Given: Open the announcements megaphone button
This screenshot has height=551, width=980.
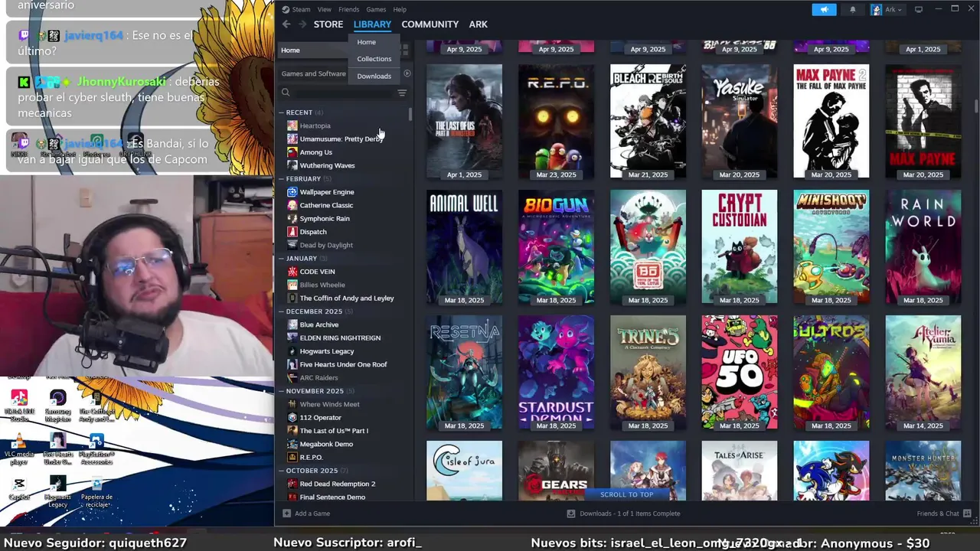Looking at the screenshot, I should pyautogui.click(x=824, y=10).
